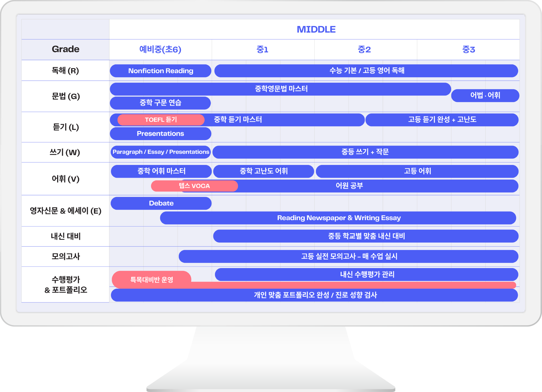The image size is (542, 392).
Task: Open the Debate course bar
Action: coord(161,203)
